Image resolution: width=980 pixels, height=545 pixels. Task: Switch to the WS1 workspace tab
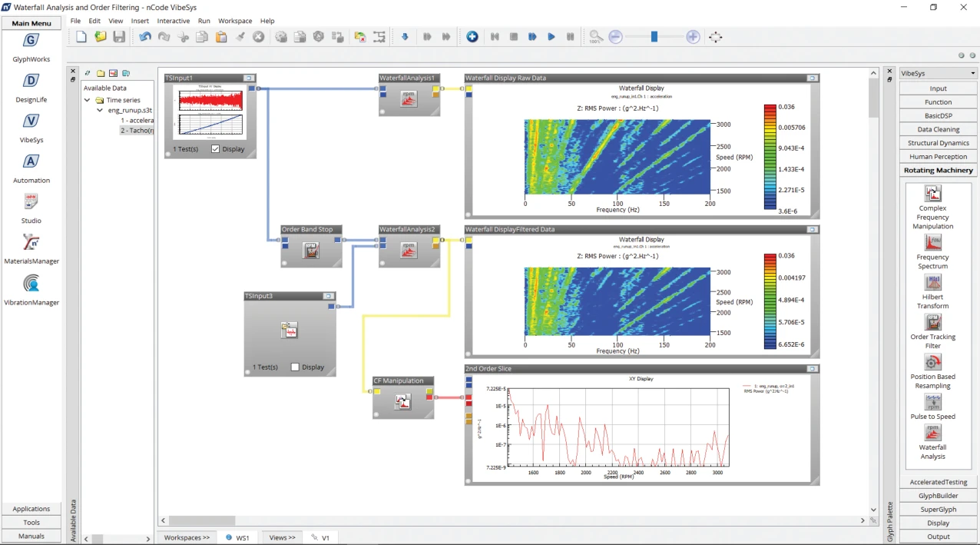click(237, 538)
